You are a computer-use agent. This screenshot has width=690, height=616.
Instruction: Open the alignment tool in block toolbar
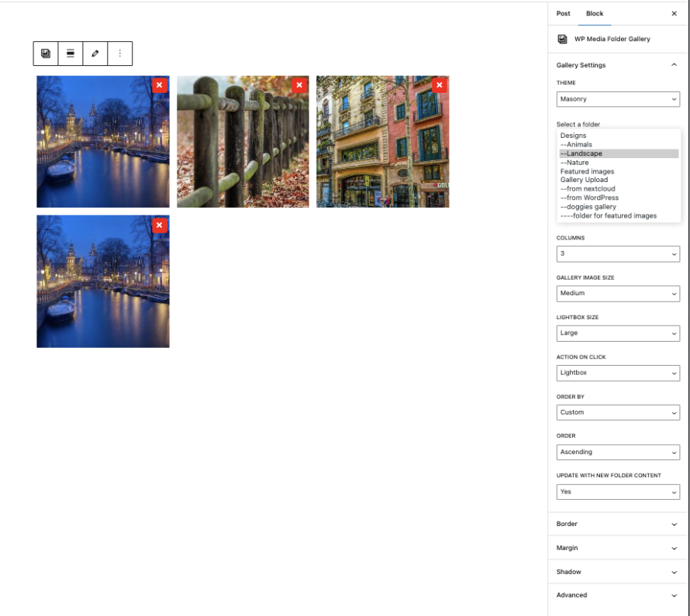71,53
